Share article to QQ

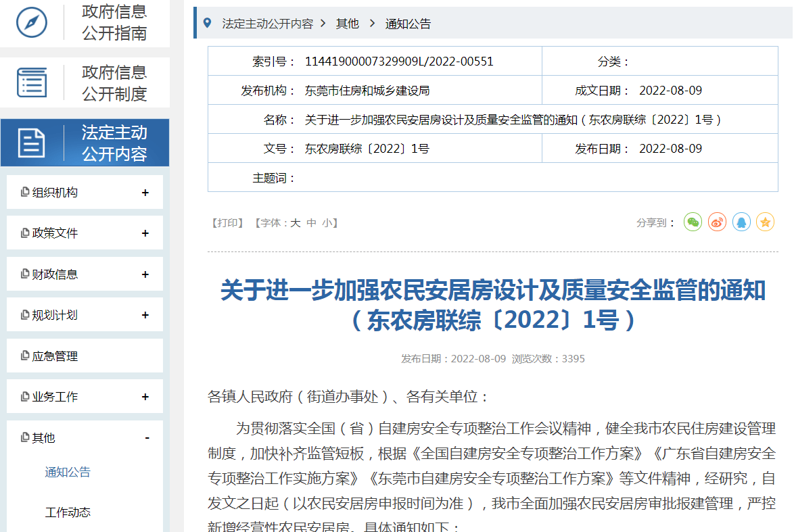click(x=741, y=222)
